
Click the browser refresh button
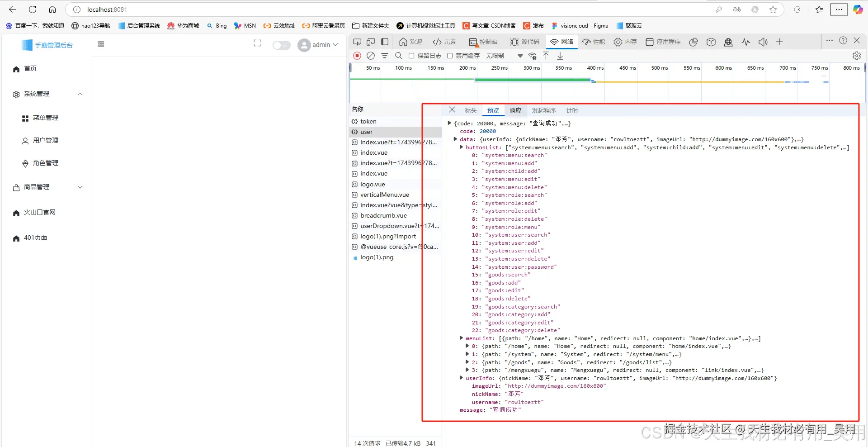33,10
